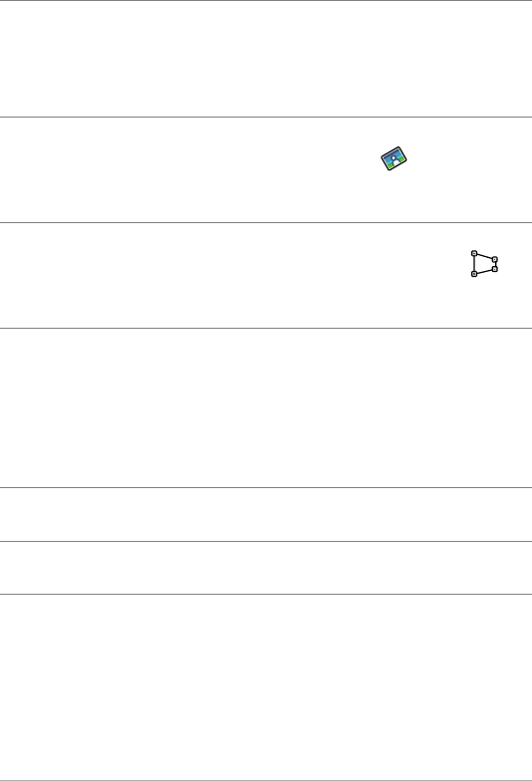
Task: Click the top-right node of the trapezoid icon
Action: point(494,259)
